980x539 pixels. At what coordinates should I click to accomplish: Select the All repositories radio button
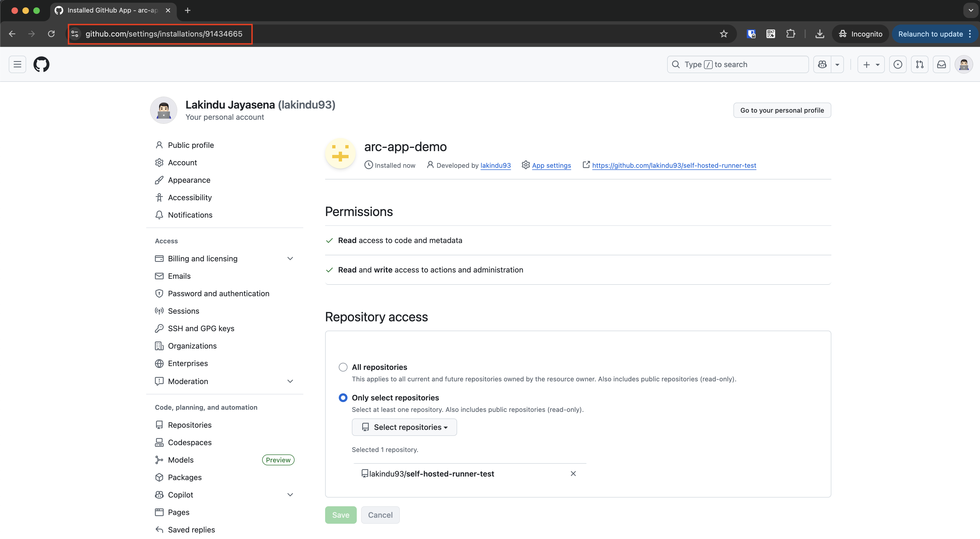[x=343, y=367]
